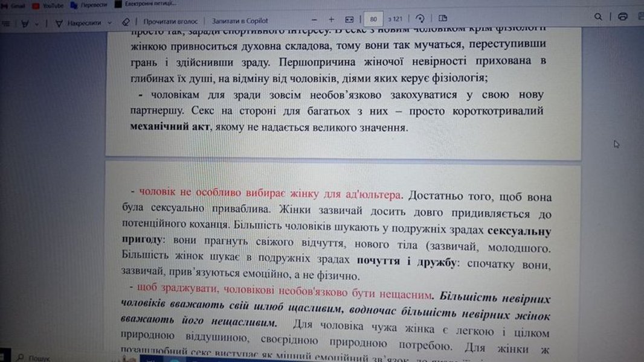The height and width of the screenshot is (362, 644).
Task: Click the Прочитати вголос button
Action: pyautogui.click(x=170, y=20)
